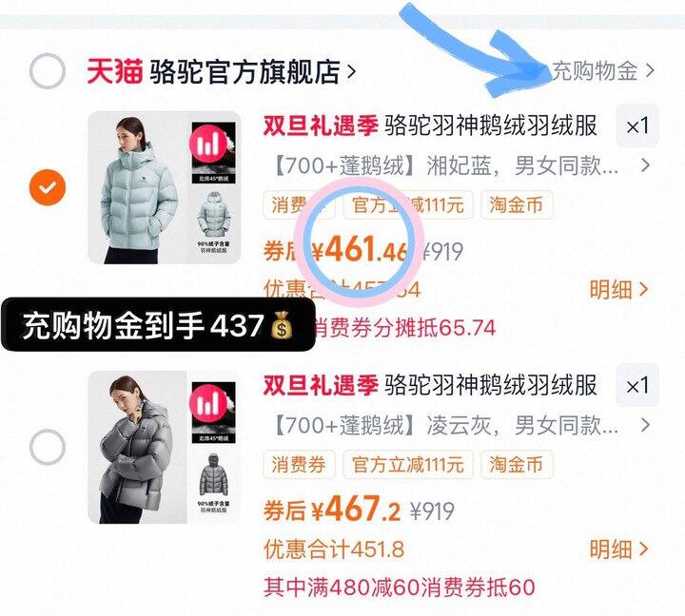The height and width of the screenshot is (616, 685).
Task: Uncheck the 湘妃蓝 down jacket item
Action: pos(48,187)
